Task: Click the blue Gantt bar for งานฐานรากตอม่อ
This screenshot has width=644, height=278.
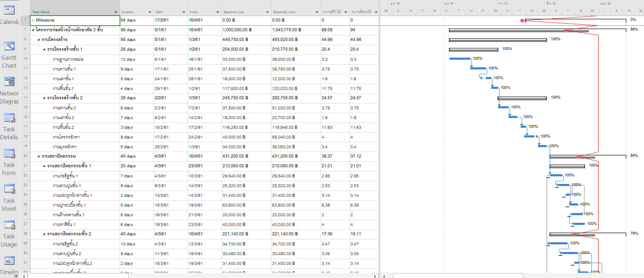Action: coord(460,59)
